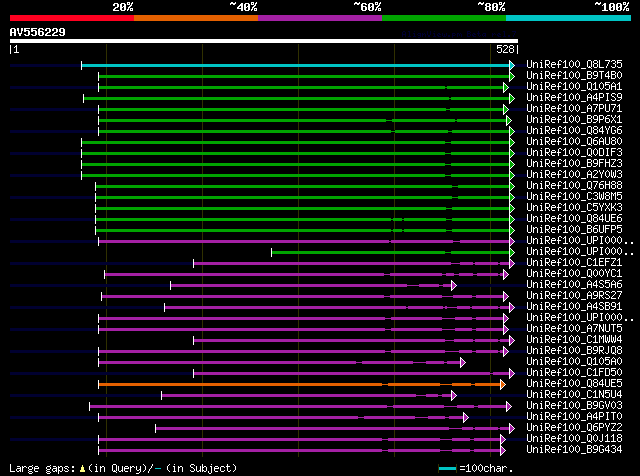Screen dimensions: 640x476
Task: Click the arrowhead ending the UniRef100_B9GV03 alignment
Action: (509, 407)
